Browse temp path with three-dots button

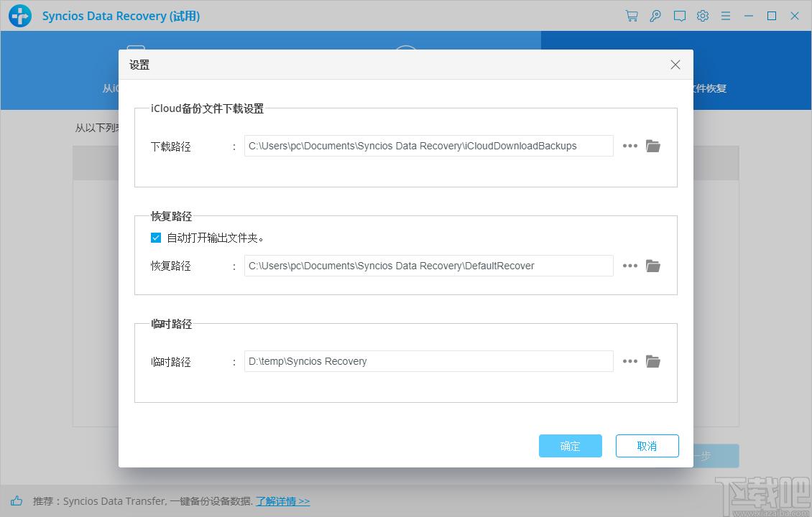coord(629,361)
